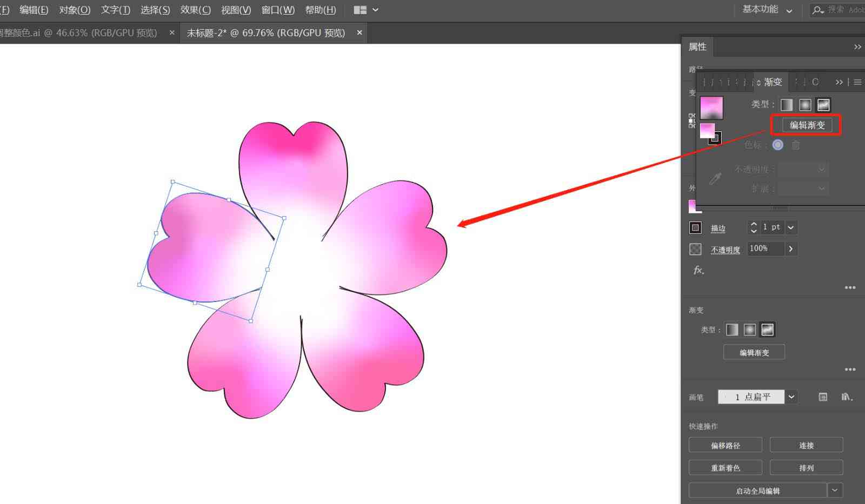The height and width of the screenshot is (504, 865).
Task: Open more options under the appearance section
Action: click(850, 287)
